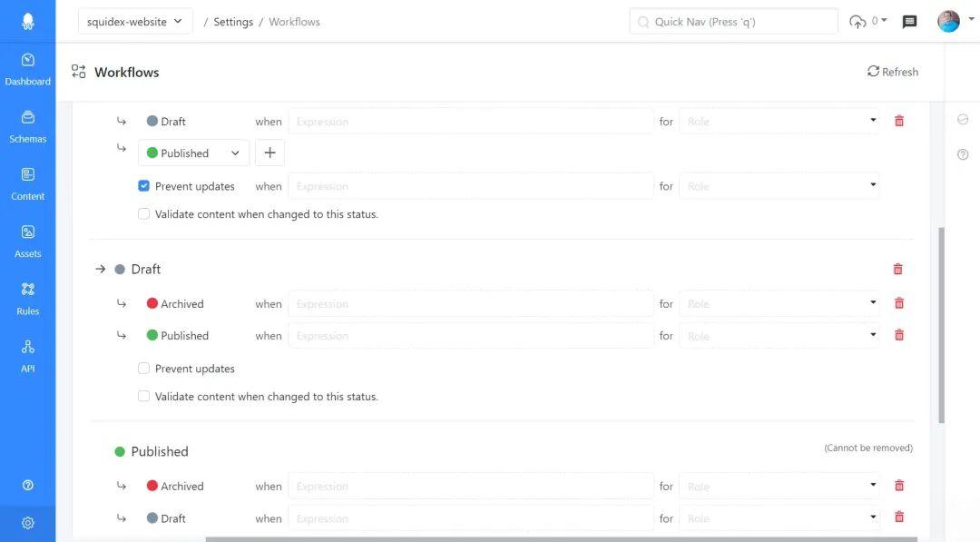Open the squidex-website app dropdown
This screenshot has height=542, width=980.
point(135,22)
